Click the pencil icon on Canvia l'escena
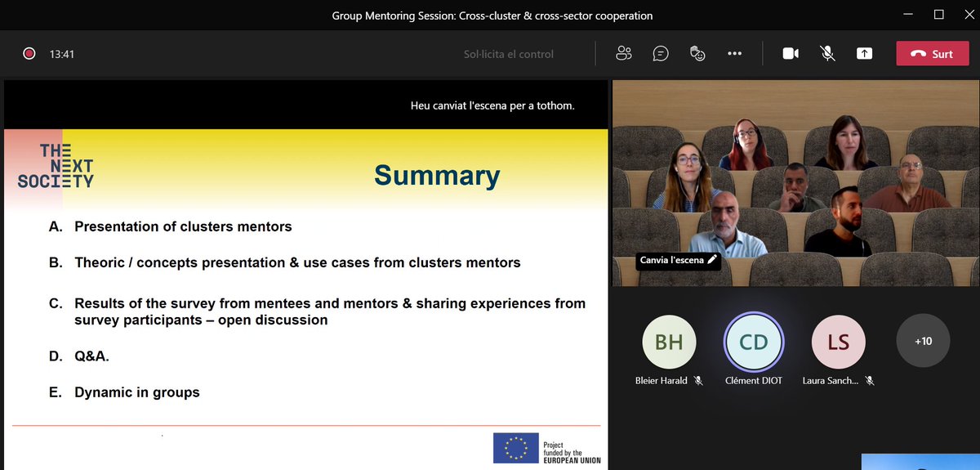This screenshot has height=470, width=980. (x=712, y=260)
